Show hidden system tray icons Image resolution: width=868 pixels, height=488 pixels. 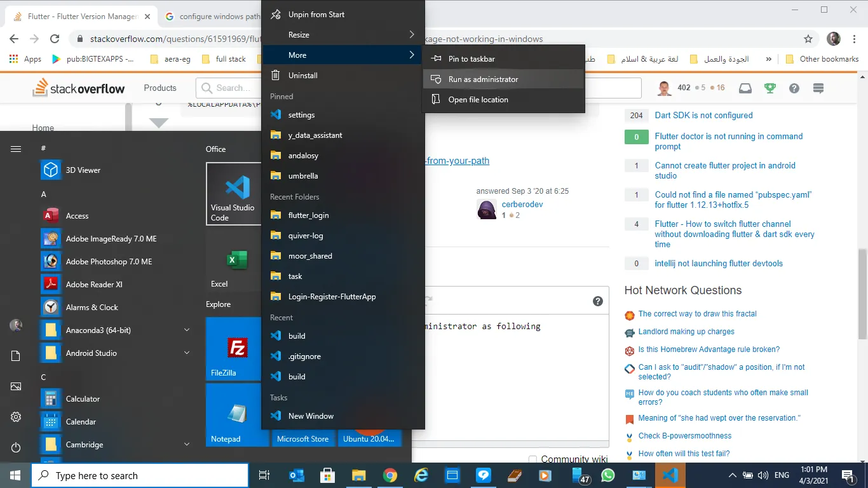tap(732, 475)
